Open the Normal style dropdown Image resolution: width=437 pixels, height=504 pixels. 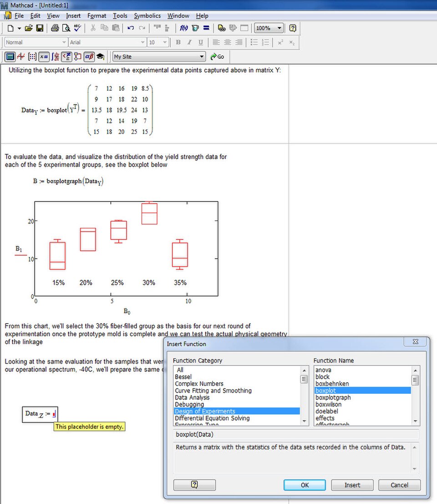tap(64, 42)
